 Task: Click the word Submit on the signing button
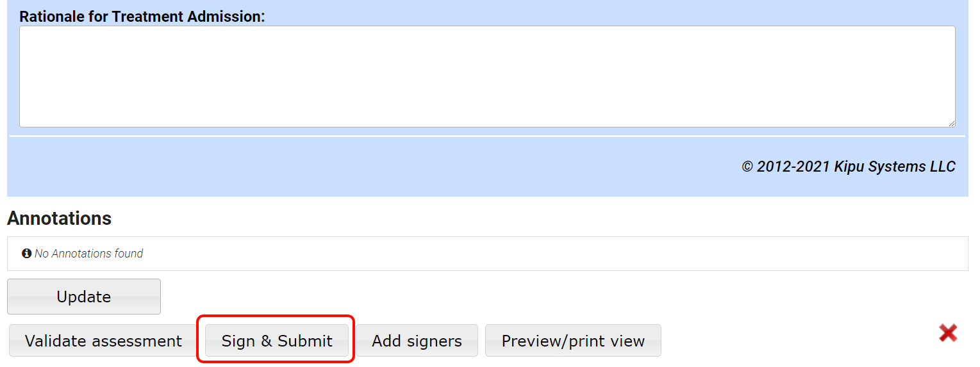tap(304, 341)
